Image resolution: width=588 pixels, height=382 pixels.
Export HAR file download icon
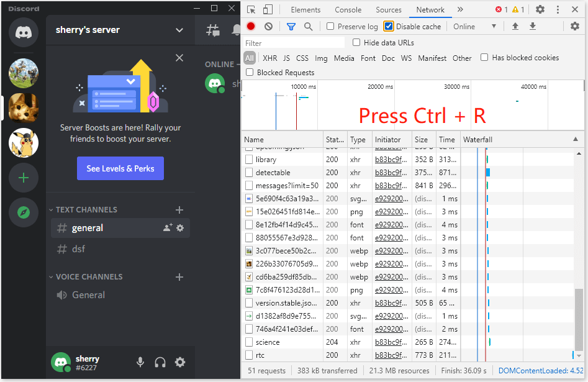[533, 26]
